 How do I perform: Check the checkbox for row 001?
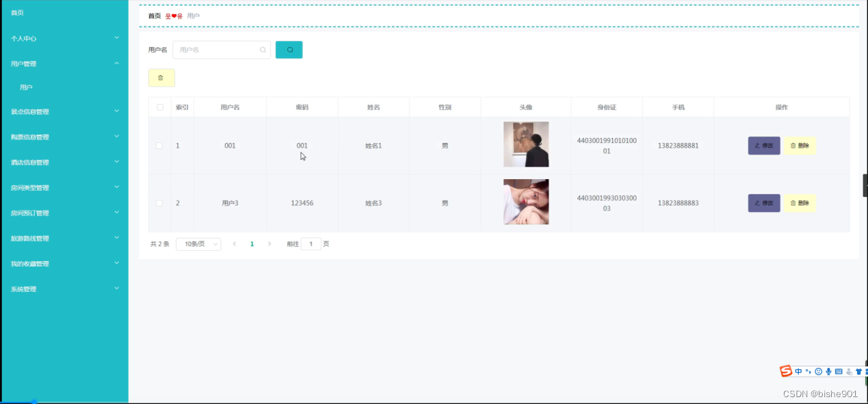point(159,146)
